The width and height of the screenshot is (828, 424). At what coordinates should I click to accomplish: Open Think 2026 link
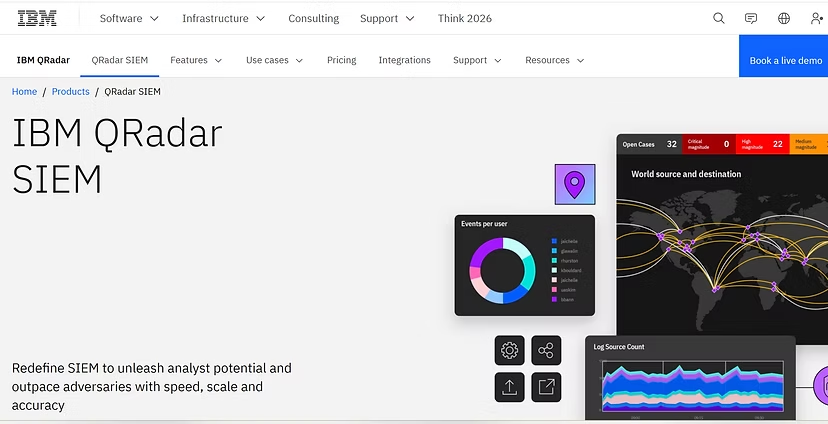pyautogui.click(x=465, y=18)
